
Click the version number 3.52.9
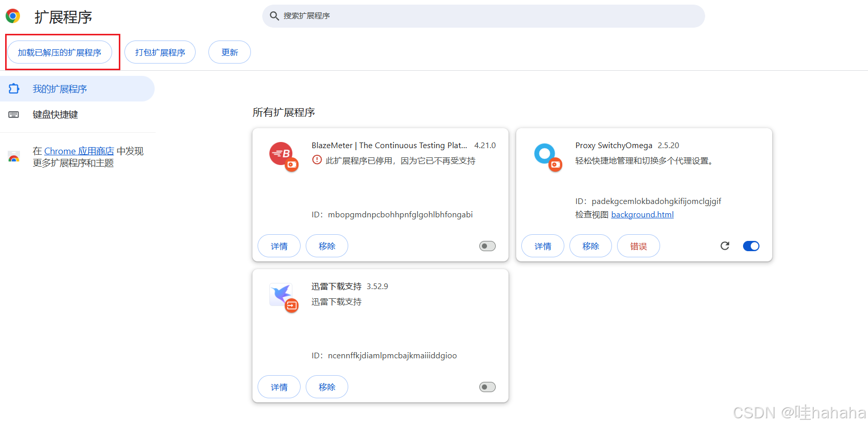point(377,287)
